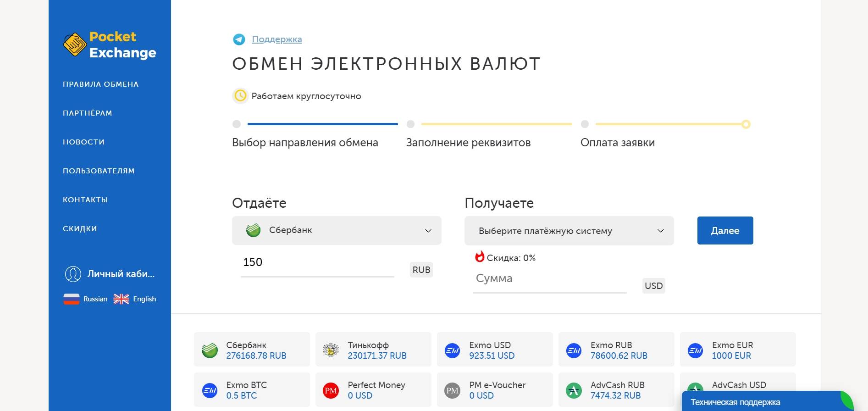Screen dimensions: 868x411
Task: Click the USD currency label
Action: (x=654, y=286)
